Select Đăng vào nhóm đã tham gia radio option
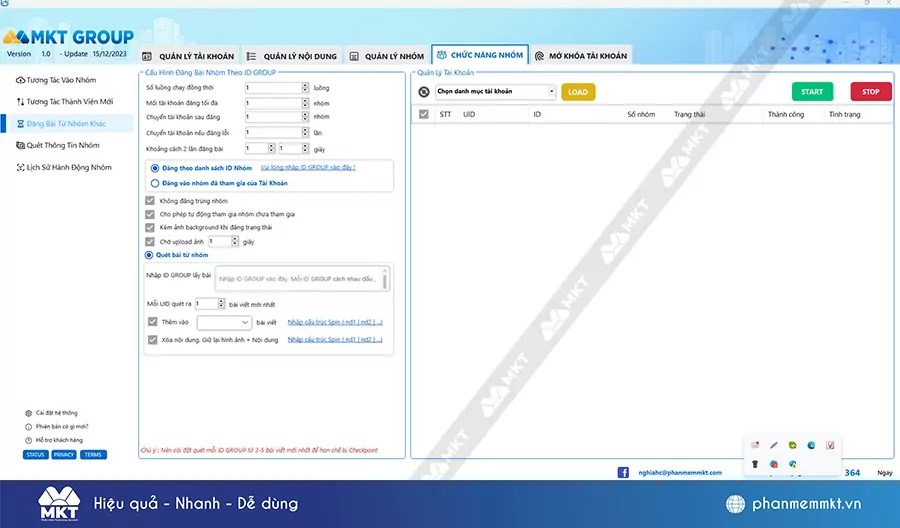This screenshot has width=900, height=528. [154, 183]
